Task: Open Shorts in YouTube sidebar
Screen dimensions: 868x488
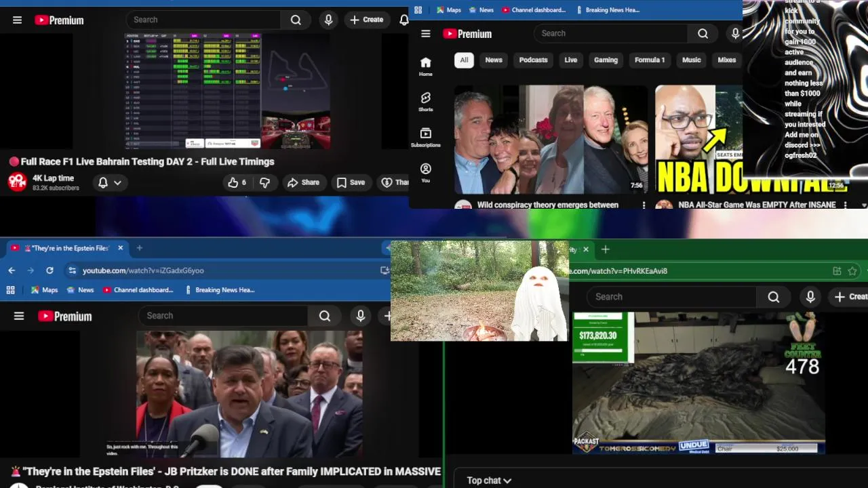Action: click(x=426, y=102)
